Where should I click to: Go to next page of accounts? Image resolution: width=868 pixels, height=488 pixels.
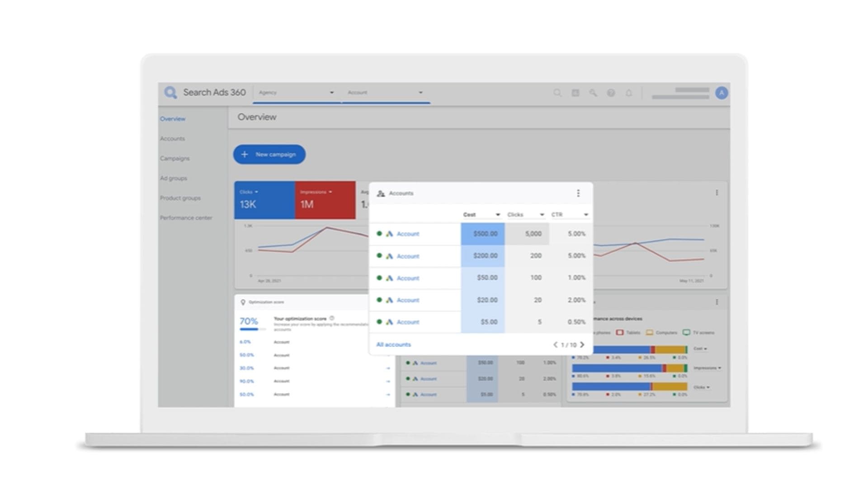point(582,345)
